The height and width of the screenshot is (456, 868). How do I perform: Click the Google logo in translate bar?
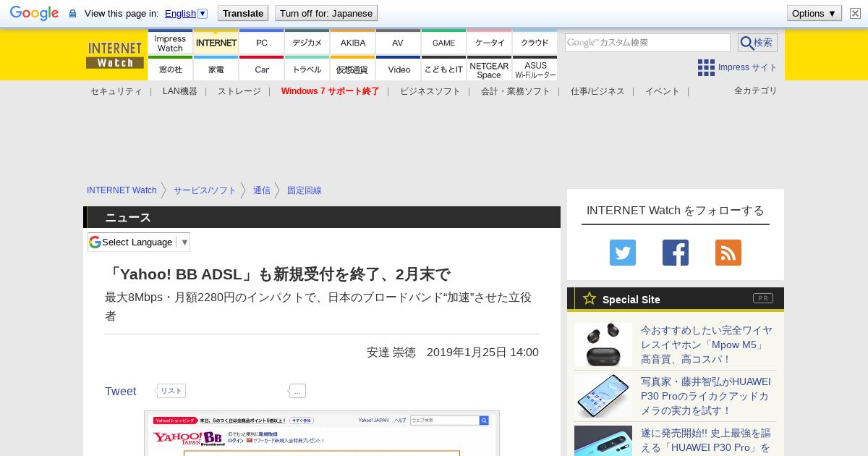pyautogui.click(x=35, y=13)
